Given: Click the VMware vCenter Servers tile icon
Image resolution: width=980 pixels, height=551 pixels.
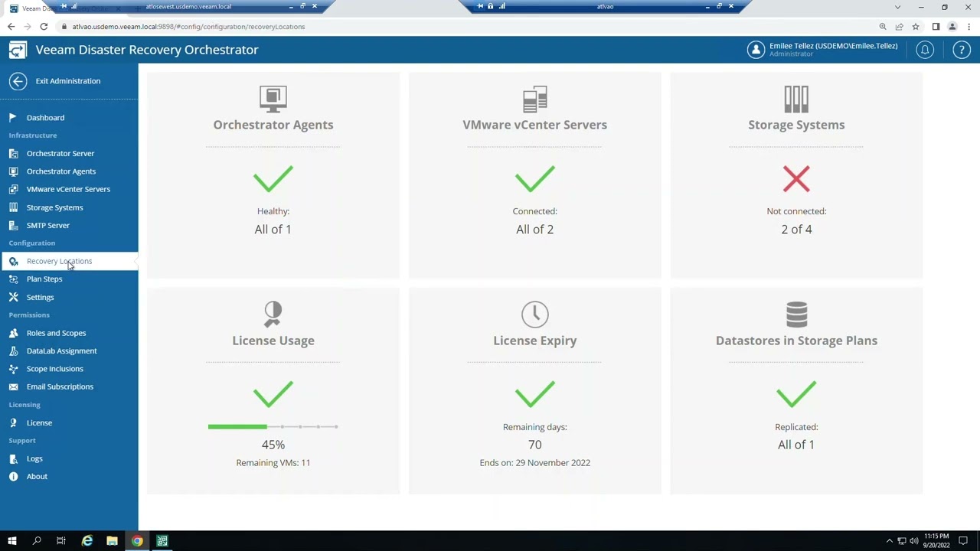Looking at the screenshot, I should (x=535, y=99).
